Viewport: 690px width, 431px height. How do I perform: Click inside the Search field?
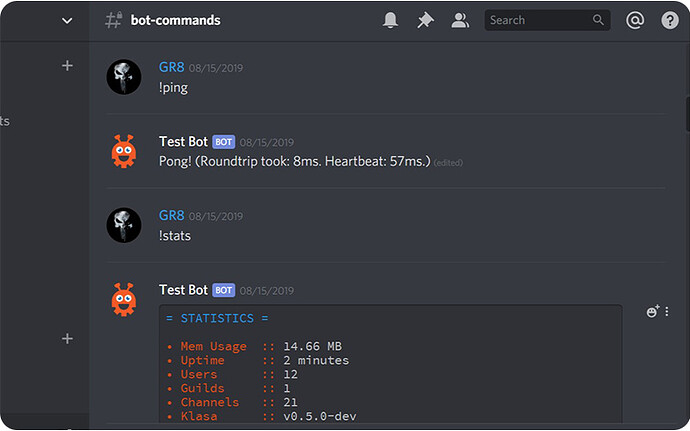point(535,20)
